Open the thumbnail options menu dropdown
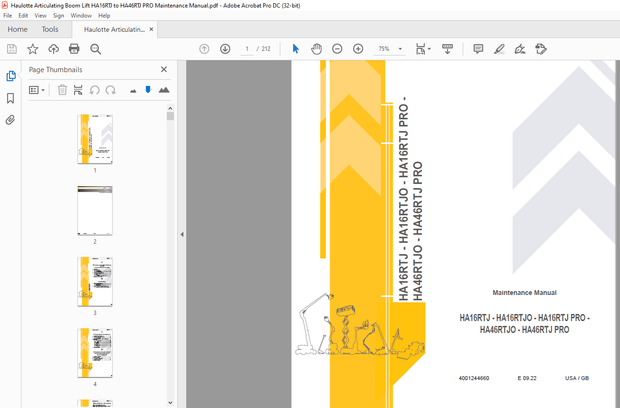Image resolution: width=620 pixels, height=408 pixels. (37, 90)
